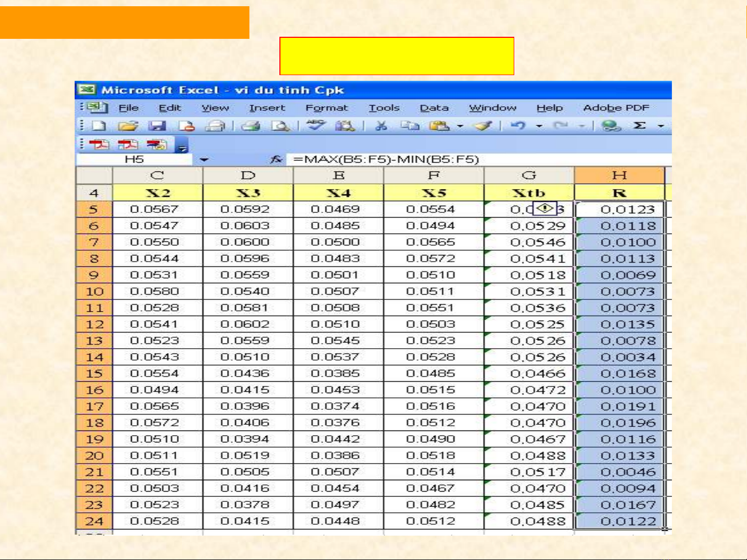Paste with the clipboard icon
The image size is (747, 560).
coord(440,126)
